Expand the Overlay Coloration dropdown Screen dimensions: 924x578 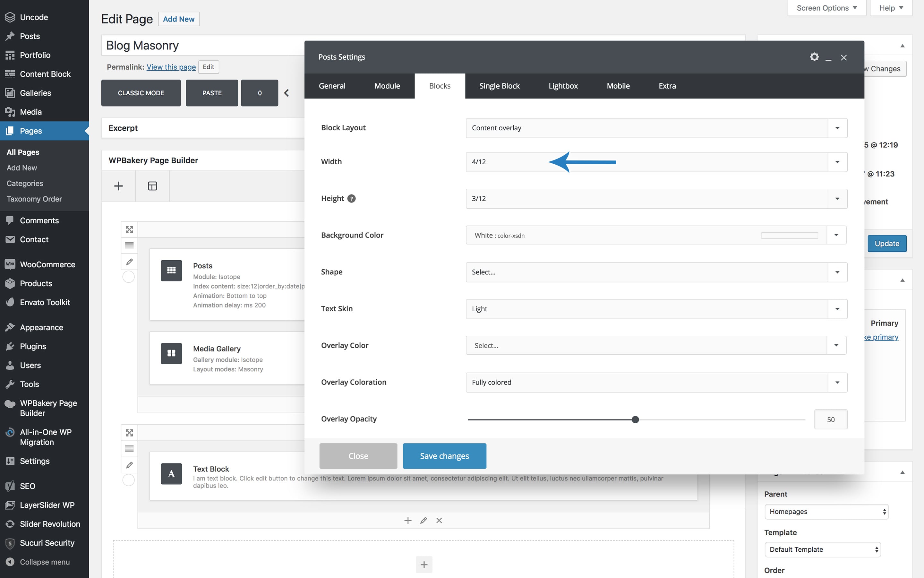tap(656, 382)
